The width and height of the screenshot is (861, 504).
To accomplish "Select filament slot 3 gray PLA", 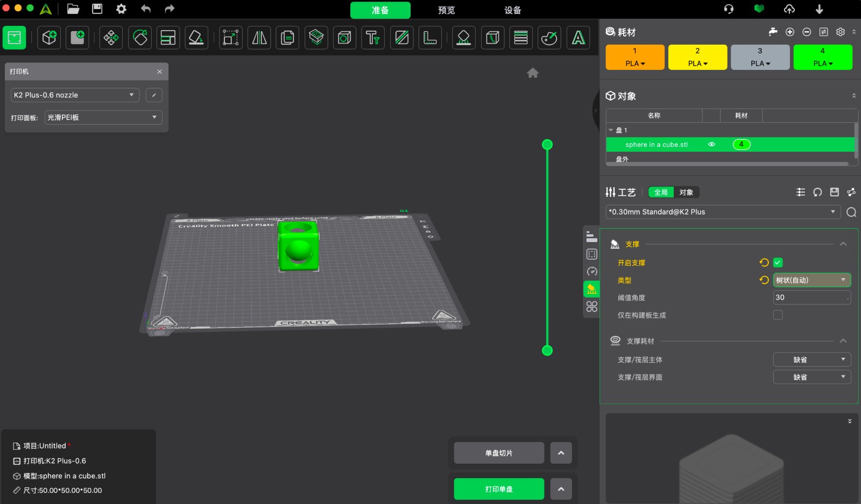I will click(760, 57).
